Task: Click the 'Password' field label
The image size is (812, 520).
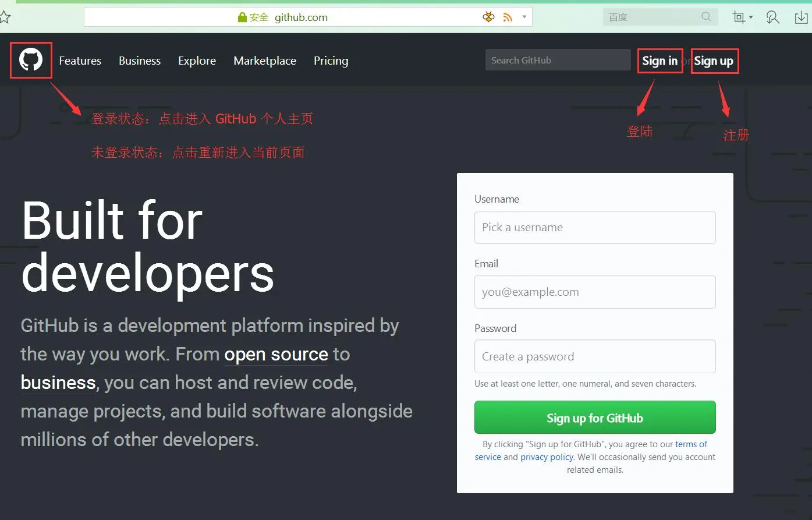Action: pyautogui.click(x=495, y=328)
